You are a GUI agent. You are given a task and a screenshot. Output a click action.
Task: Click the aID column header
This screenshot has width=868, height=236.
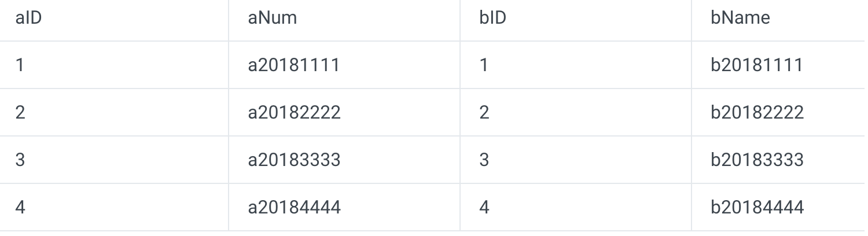point(28,18)
